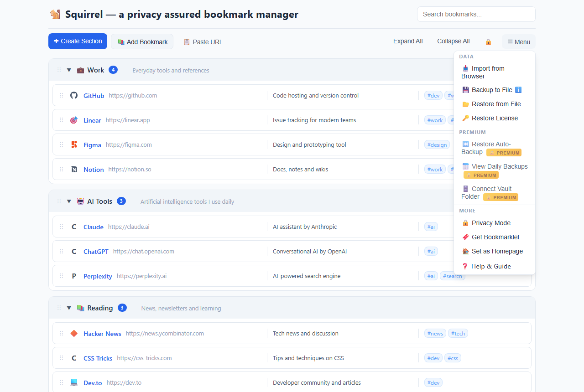Open the Hacker News bookmark link
The width and height of the screenshot is (584, 392).
[102, 334]
